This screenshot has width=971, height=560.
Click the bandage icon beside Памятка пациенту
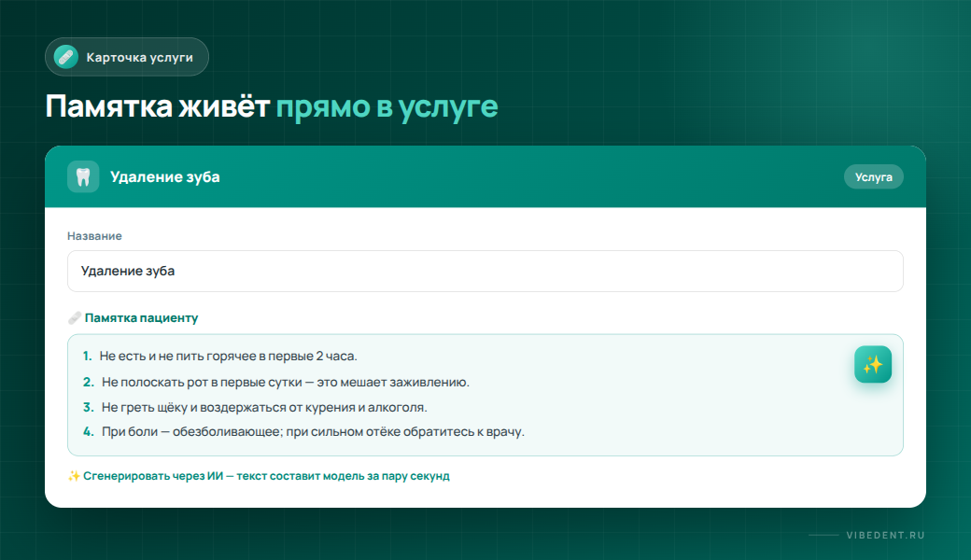click(x=75, y=318)
